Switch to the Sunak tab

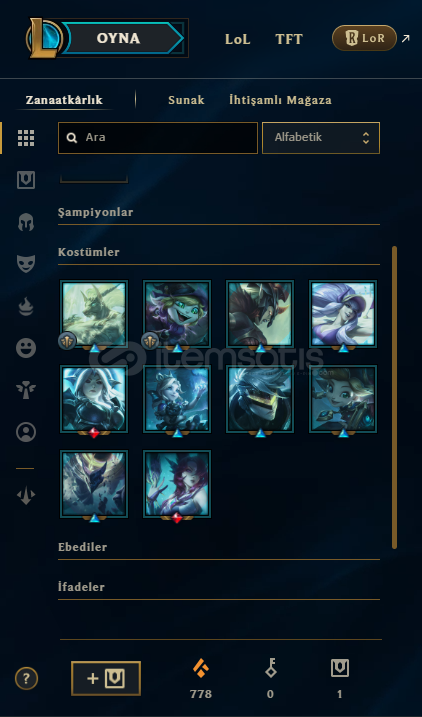click(186, 100)
